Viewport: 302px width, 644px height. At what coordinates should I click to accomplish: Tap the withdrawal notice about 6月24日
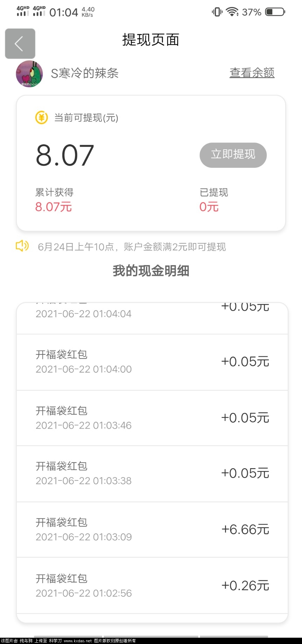pyautogui.click(x=132, y=247)
